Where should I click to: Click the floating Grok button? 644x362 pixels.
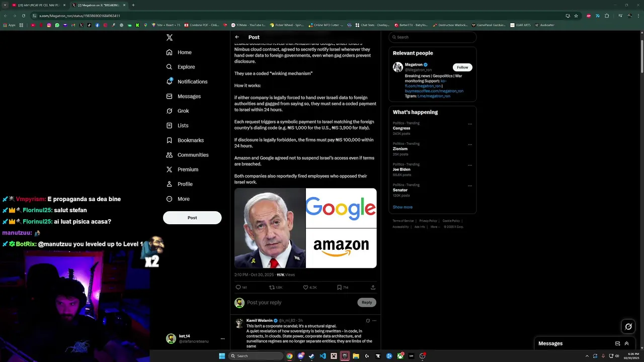pos(628,327)
